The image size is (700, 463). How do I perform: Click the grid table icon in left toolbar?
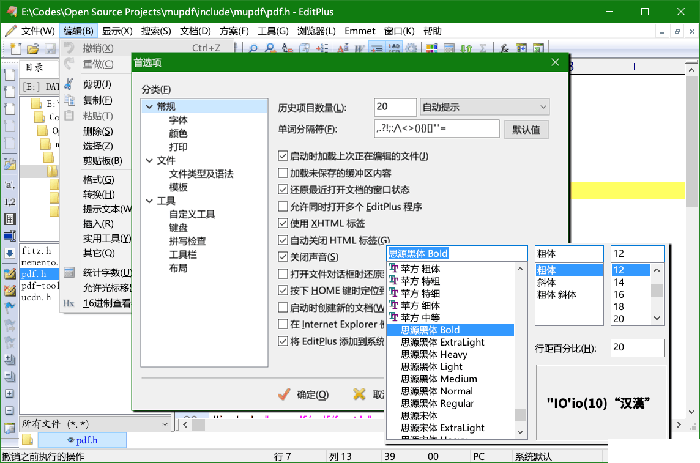click(9, 219)
